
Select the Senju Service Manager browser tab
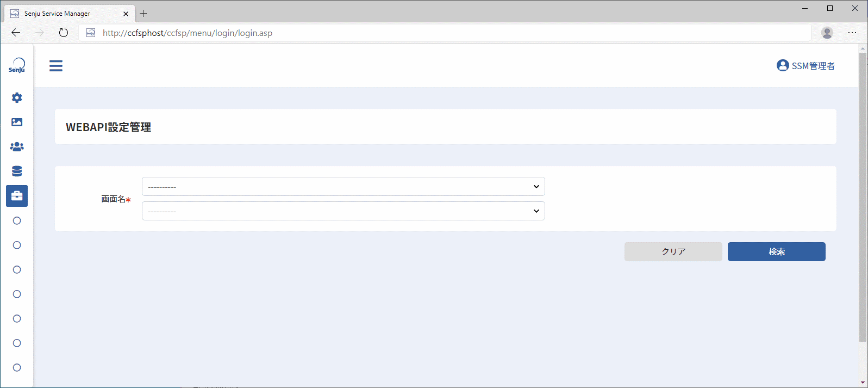(x=69, y=14)
